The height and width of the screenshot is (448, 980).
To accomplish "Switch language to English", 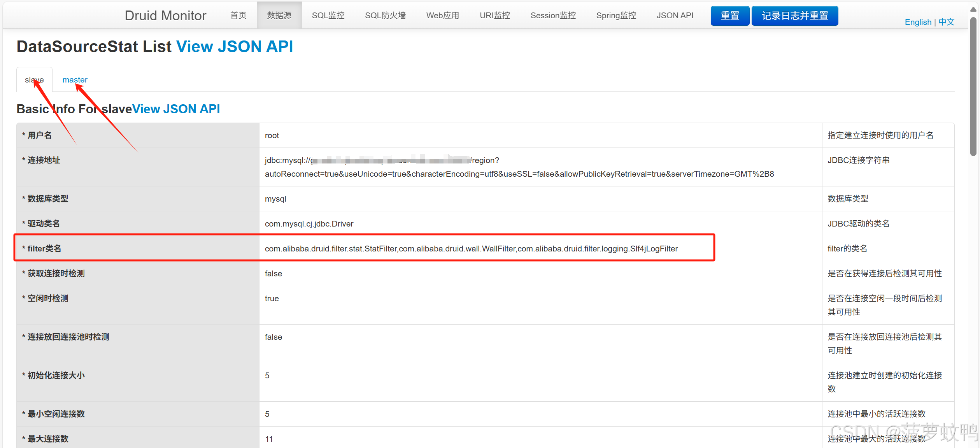I will pyautogui.click(x=918, y=22).
